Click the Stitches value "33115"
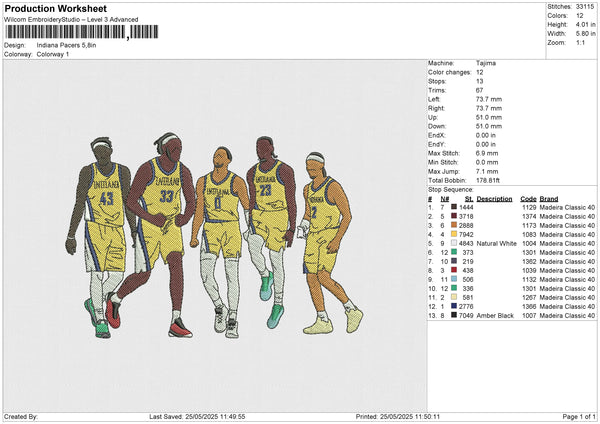This screenshot has width=600, height=424. pos(585,7)
